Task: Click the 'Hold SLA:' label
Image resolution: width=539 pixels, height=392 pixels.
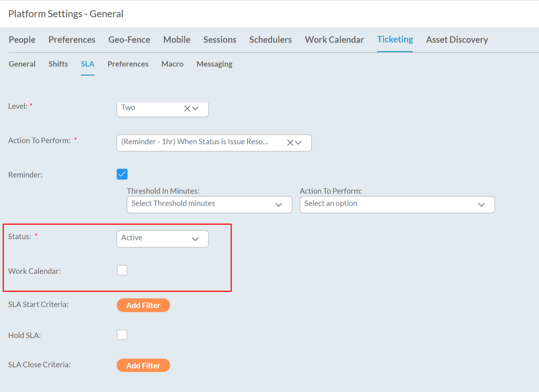Action: (x=25, y=335)
